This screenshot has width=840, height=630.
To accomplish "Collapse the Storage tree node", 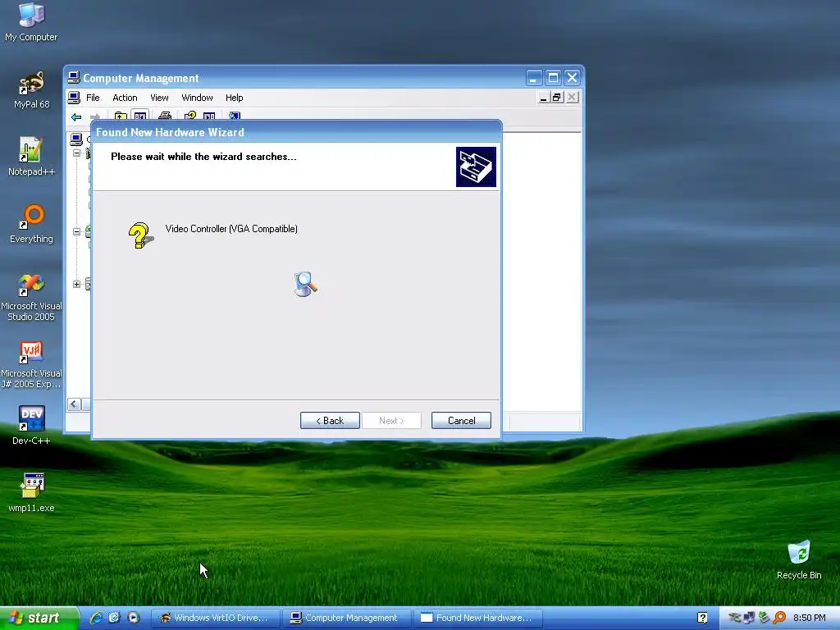I will coord(76,231).
